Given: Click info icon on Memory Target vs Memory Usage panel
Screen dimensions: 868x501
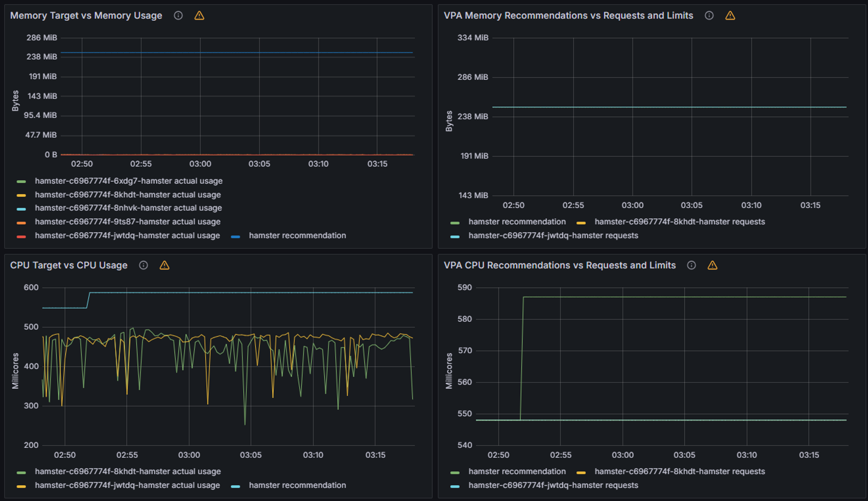Looking at the screenshot, I should click(178, 15).
